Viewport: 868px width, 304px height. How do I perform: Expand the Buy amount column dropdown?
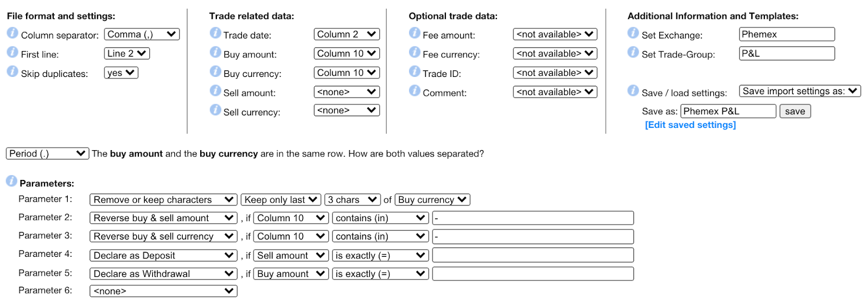(346, 54)
